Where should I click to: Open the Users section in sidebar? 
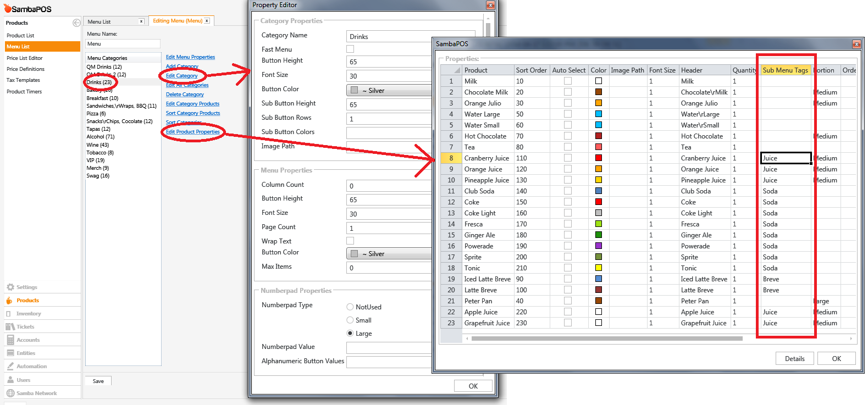[23, 380]
